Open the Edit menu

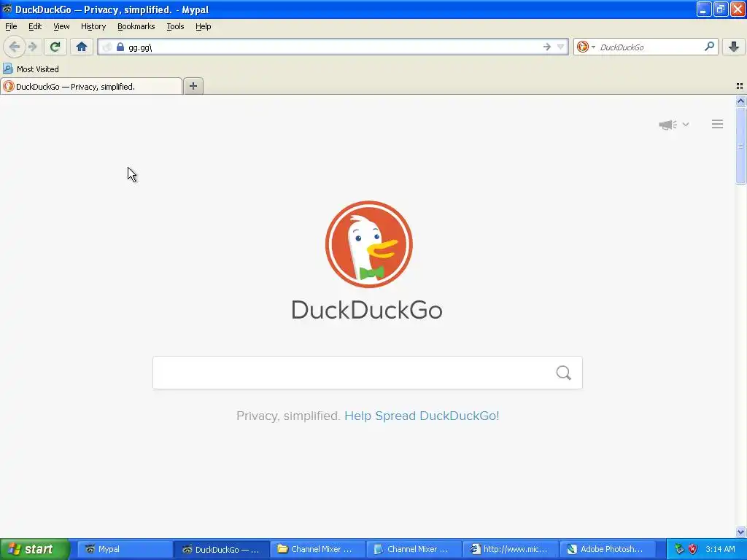coord(35,26)
